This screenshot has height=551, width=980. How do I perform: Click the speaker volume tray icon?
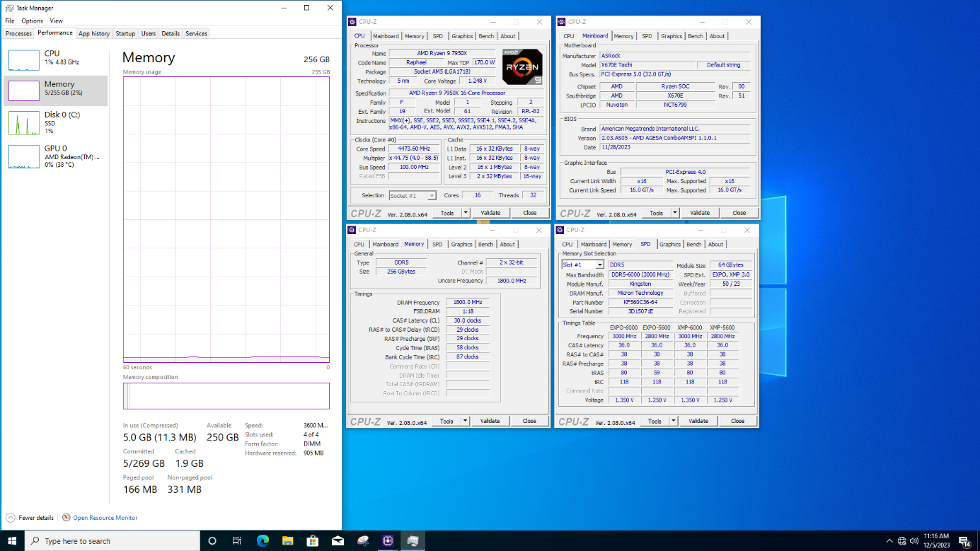point(914,541)
